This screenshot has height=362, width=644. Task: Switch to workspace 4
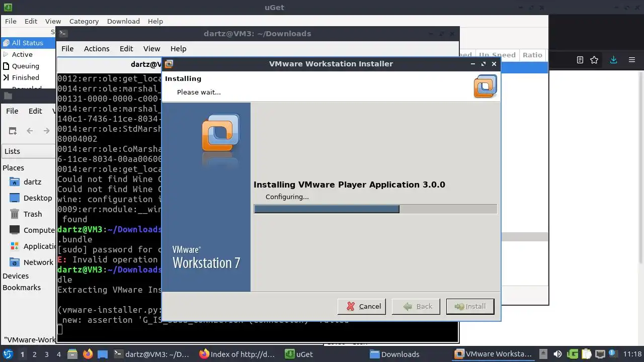click(x=58, y=354)
